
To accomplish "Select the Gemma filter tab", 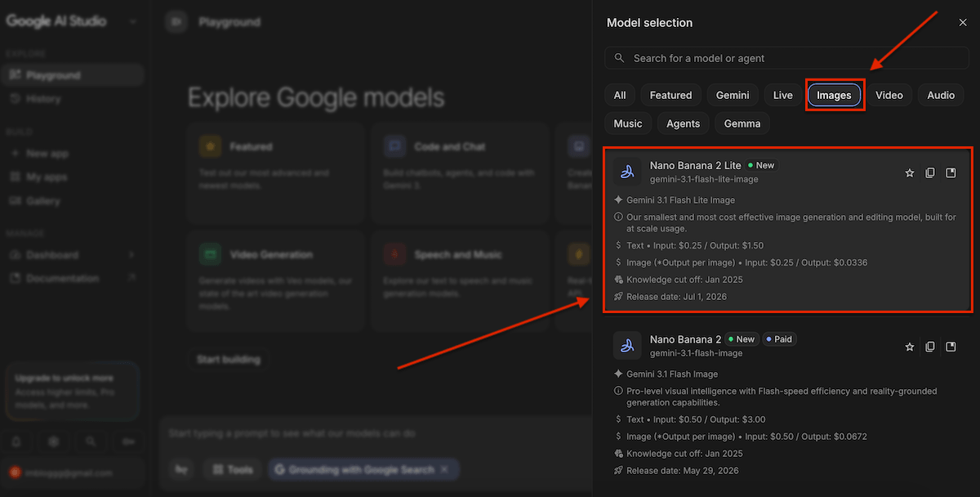I will click(742, 123).
